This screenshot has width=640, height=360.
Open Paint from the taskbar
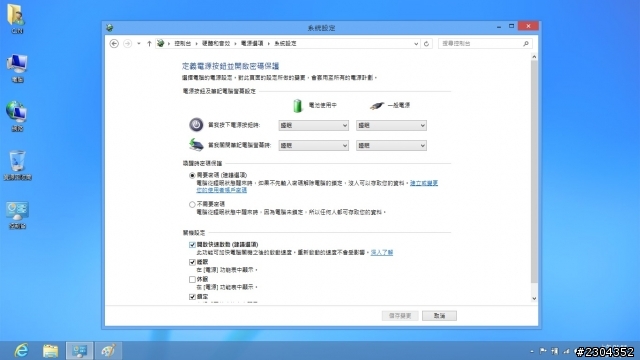[108, 351]
